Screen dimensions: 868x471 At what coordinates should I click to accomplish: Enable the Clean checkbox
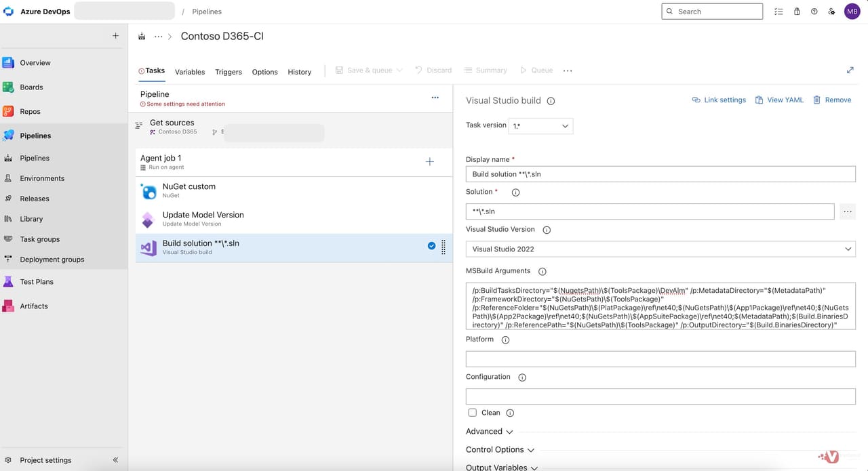pyautogui.click(x=472, y=413)
